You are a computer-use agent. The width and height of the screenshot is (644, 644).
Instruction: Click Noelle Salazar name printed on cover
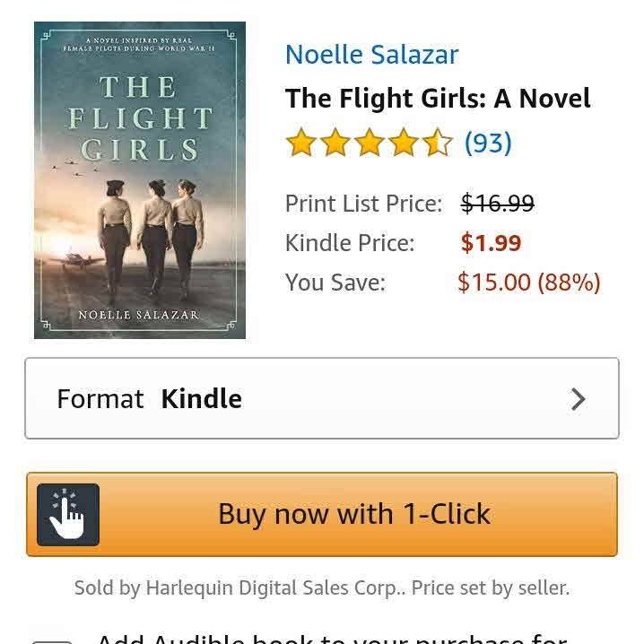(x=137, y=315)
